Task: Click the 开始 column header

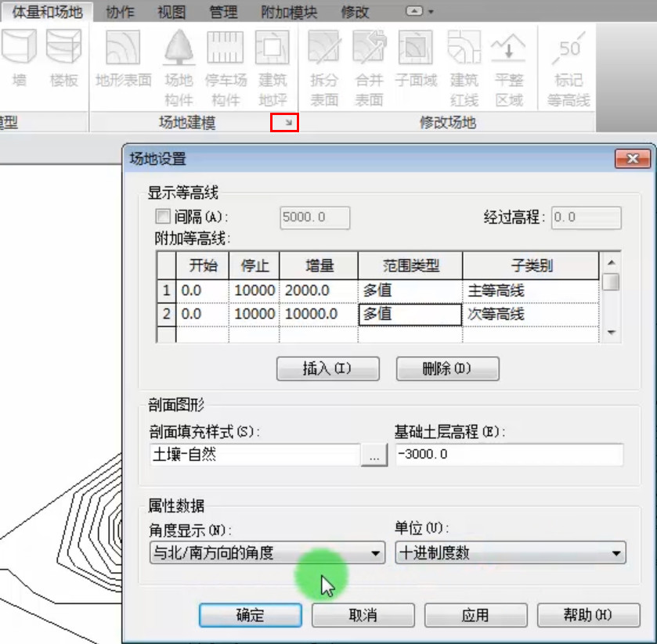Action: [x=203, y=265]
